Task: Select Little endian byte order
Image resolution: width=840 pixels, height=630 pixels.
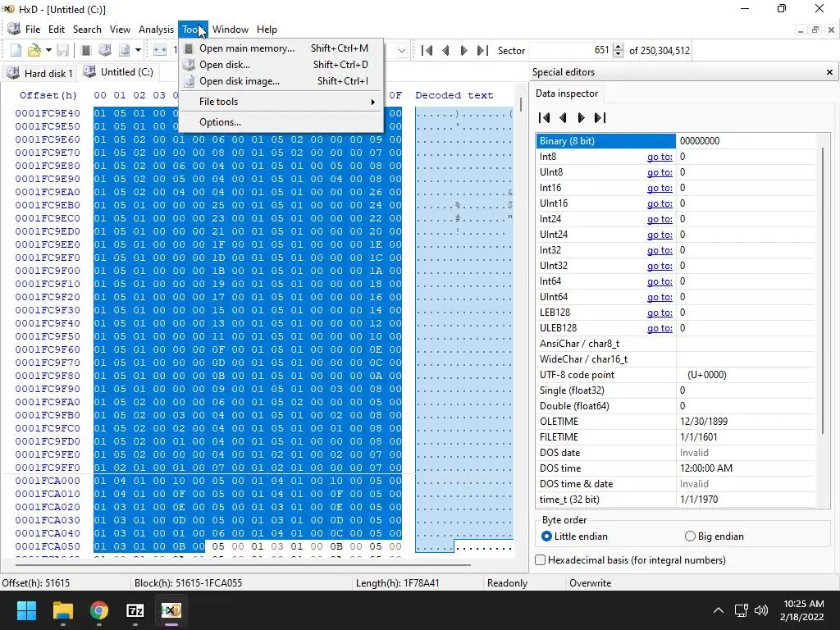Action: click(x=575, y=536)
